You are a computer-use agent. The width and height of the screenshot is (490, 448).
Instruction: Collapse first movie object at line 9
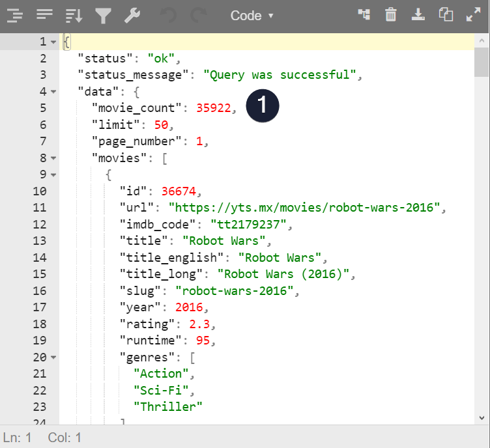53,175
